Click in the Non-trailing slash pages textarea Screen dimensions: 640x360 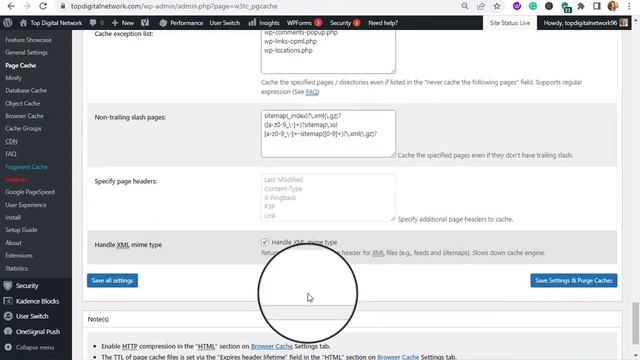(328, 133)
